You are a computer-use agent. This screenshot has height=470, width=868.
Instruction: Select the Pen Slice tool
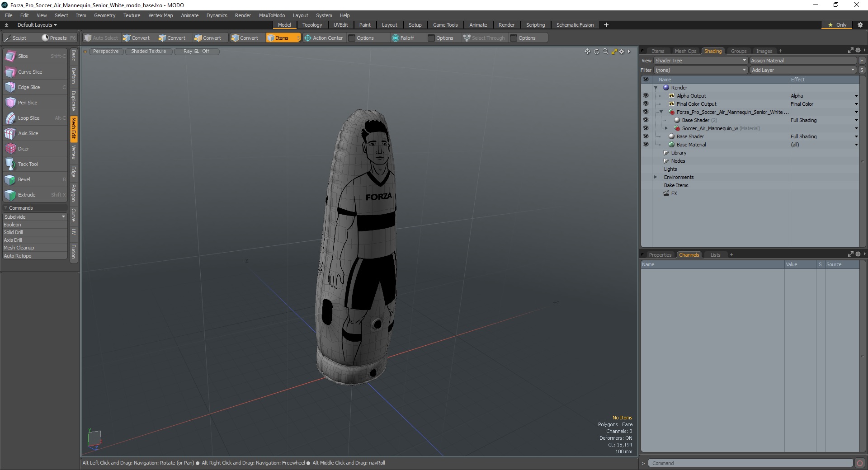pyautogui.click(x=35, y=103)
